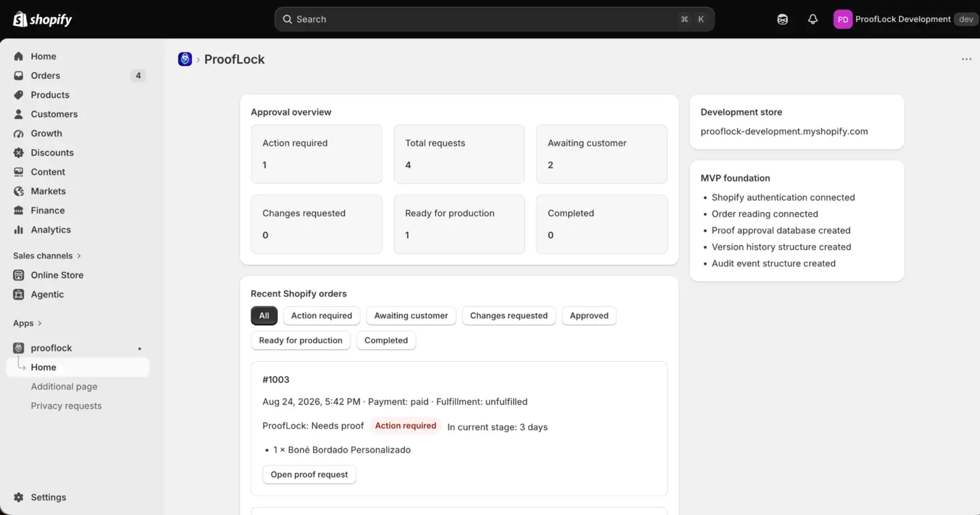Click the PD store avatar
Image resolution: width=980 pixels, height=515 pixels.
point(843,19)
